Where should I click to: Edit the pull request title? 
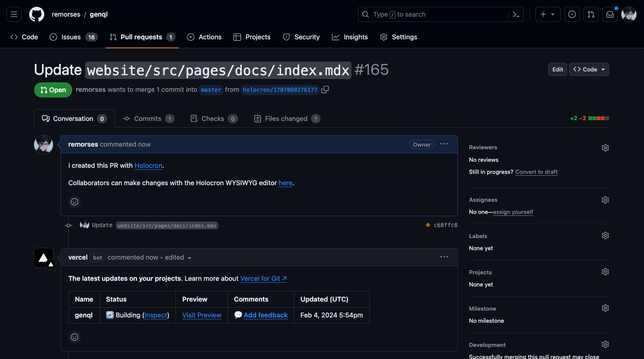click(x=557, y=70)
